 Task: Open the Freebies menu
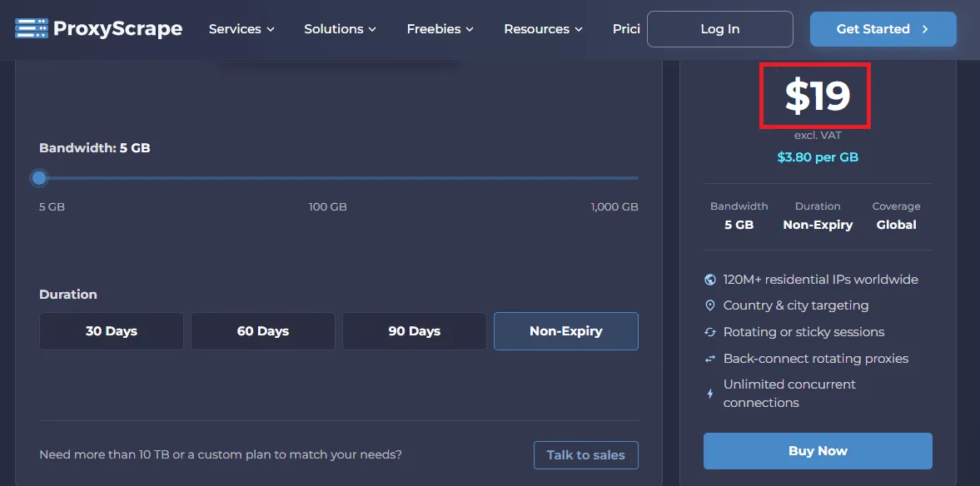(x=440, y=29)
